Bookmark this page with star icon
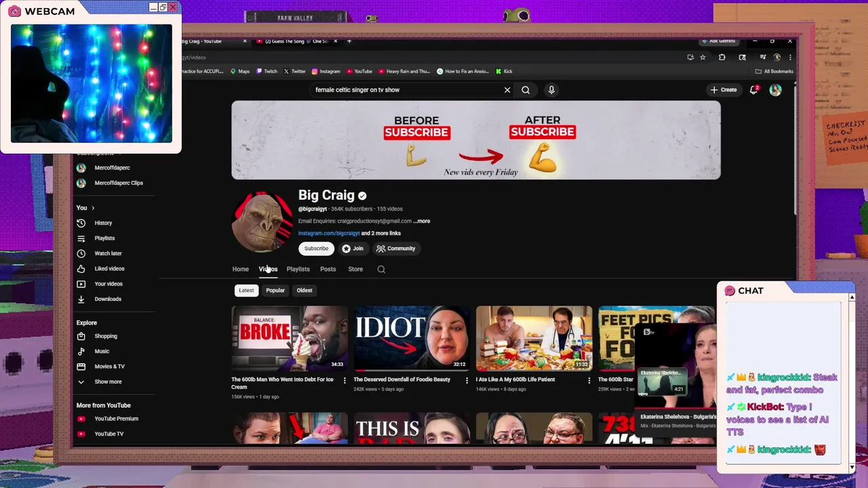This screenshot has height=488, width=868. point(703,58)
